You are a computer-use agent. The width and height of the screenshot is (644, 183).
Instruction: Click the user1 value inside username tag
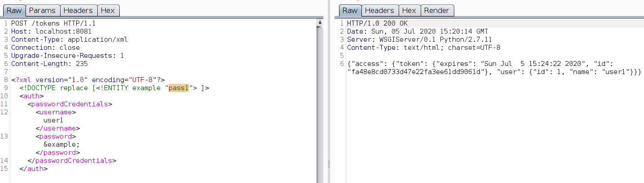pos(53,120)
